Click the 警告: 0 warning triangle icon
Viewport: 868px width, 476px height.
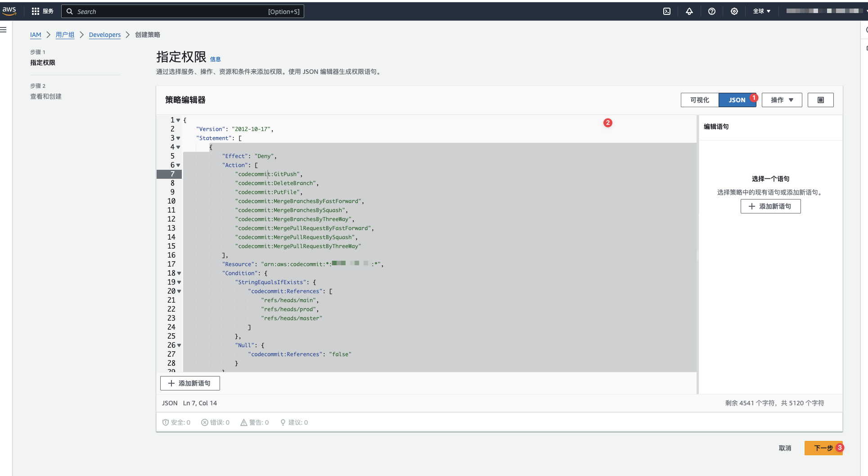(244, 422)
